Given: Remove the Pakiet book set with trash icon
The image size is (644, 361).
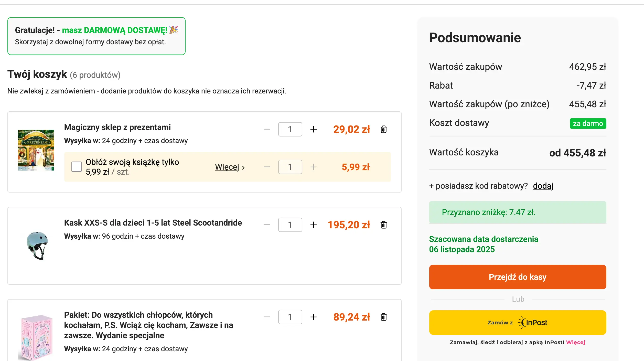Looking at the screenshot, I should [x=383, y=317].
